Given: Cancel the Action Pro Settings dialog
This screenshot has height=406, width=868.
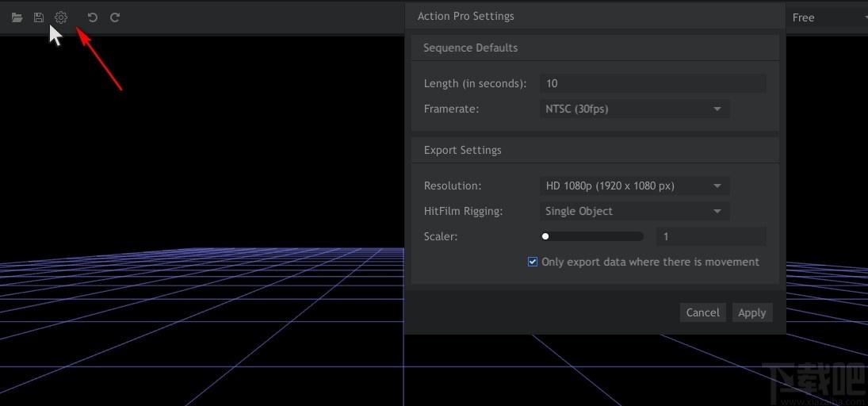Looking at the screenshot, I should [x=702, y=312].
